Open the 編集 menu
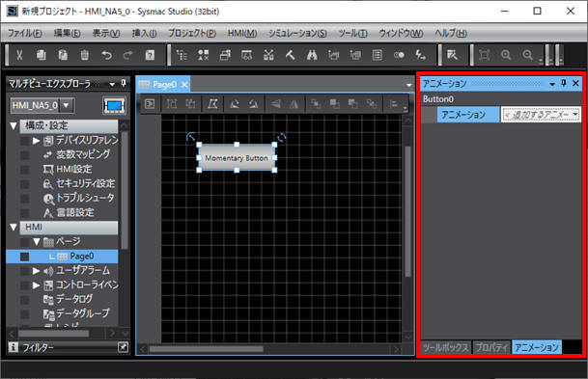The height and width of the screenshot is (379, 588). tap(68, 34)
